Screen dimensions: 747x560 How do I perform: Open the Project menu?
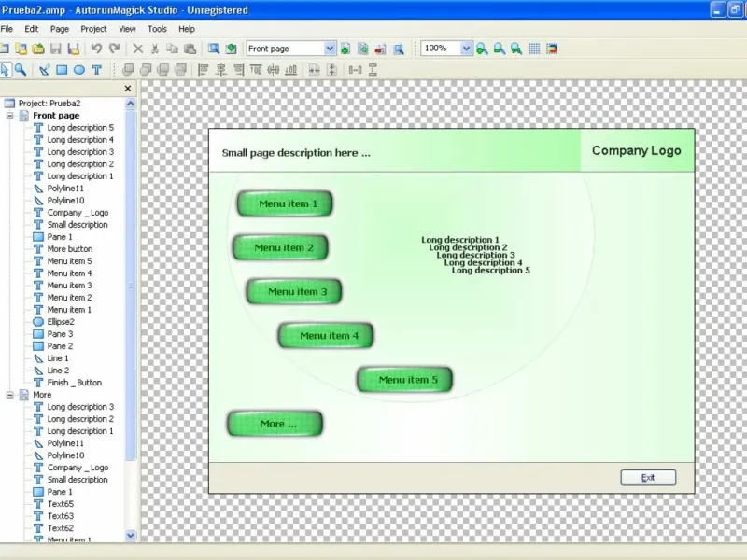tap(93, 29)
